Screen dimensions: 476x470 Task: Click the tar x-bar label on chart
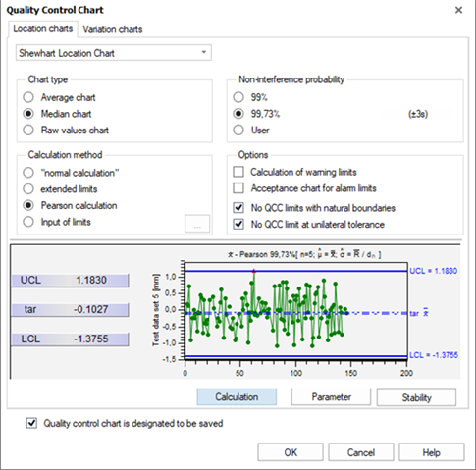(419, 313)
